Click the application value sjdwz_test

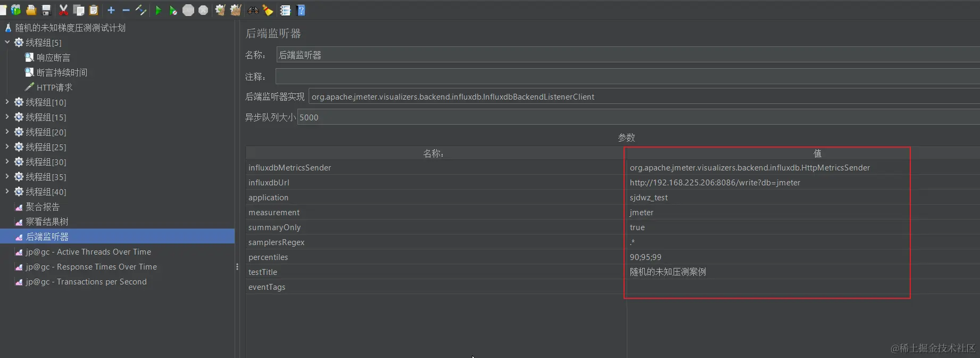649,197
